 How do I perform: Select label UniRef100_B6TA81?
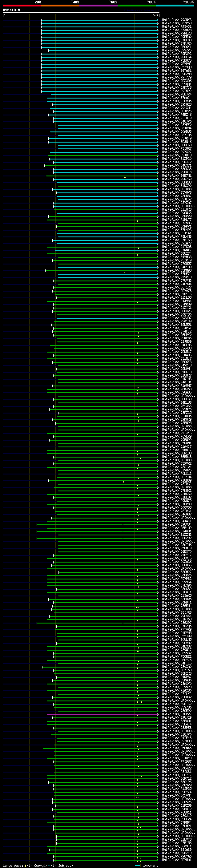176,71
